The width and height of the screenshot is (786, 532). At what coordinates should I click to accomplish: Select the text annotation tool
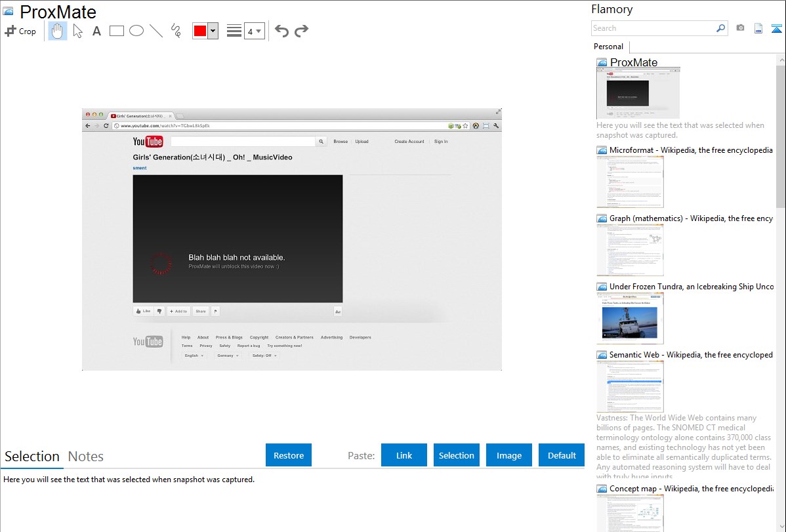pyautogui.click(x=96, y=31)
